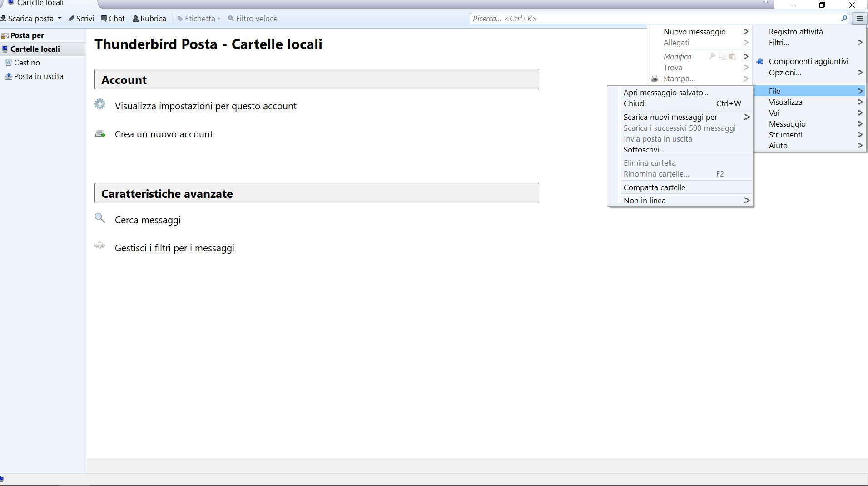The height and width of the screenshot is (486, 868).
Task: Click the new account icon beside Crea
Action: 100,134
